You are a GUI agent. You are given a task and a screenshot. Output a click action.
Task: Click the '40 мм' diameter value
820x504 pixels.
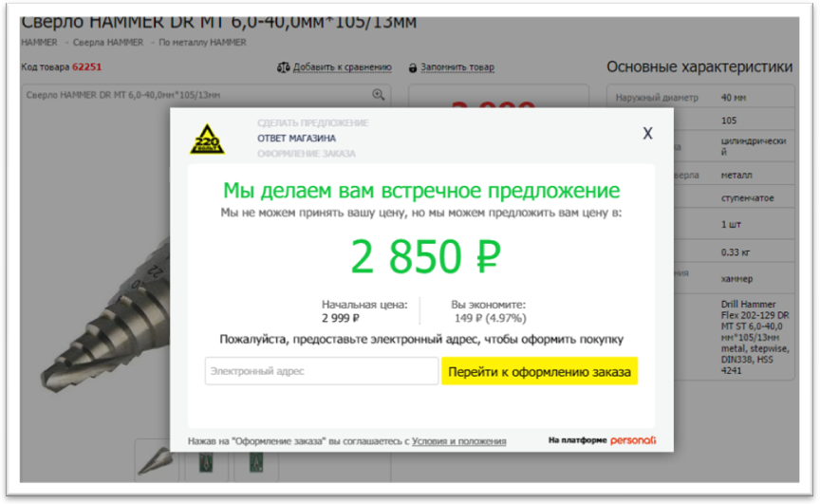click(x=734, y=98)
